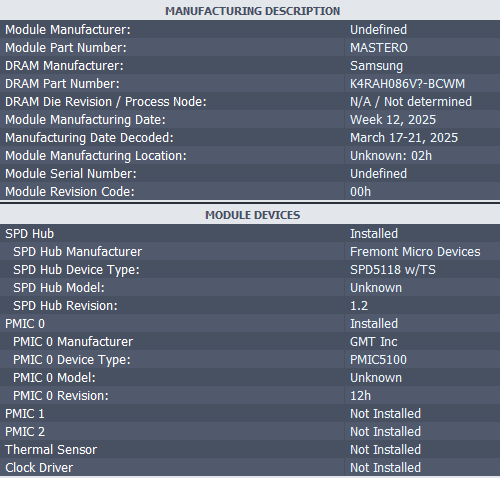Select the Module Revision Code label
The width and height of the screenshot is (500, 478).
click(70, 192)
